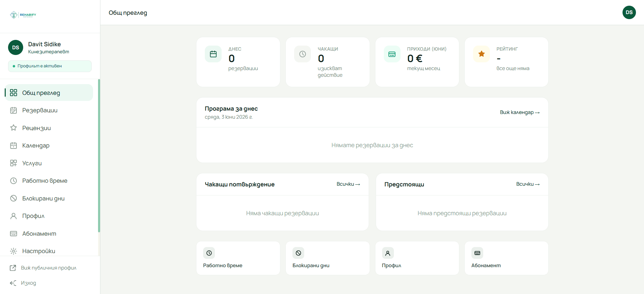Click the Изход logout label
The image size is (644, 294).
coord(29,283)
